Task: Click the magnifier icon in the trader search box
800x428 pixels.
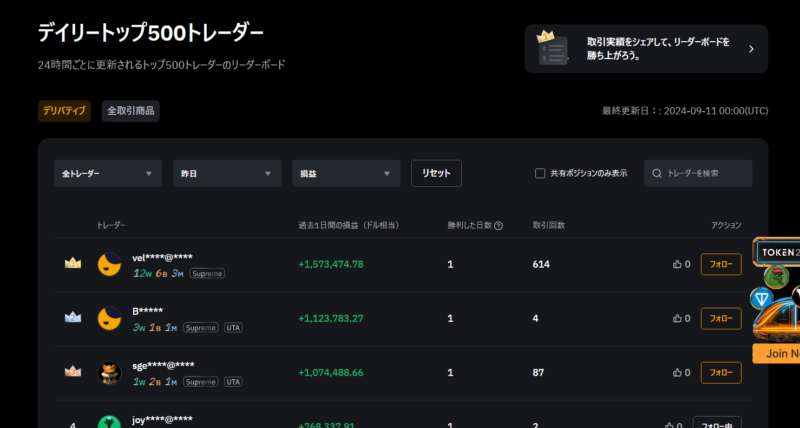Action: tap(657, 173)
